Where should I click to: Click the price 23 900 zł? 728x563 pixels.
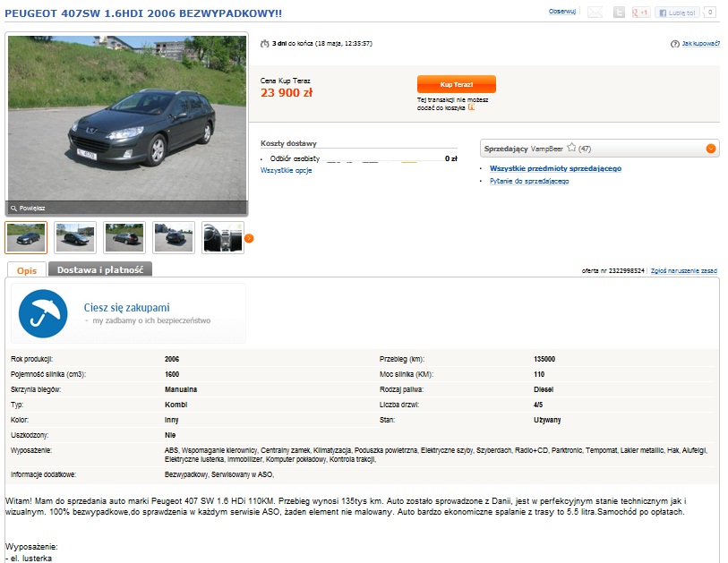(287, 93)
